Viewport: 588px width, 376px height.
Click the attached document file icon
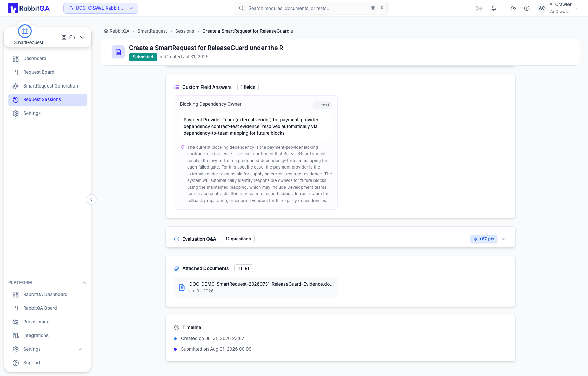(182, 287)
